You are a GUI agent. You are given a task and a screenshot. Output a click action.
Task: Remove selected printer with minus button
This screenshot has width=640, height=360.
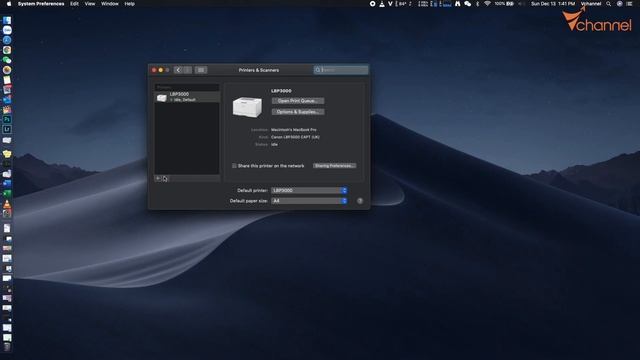pos(165,178)
